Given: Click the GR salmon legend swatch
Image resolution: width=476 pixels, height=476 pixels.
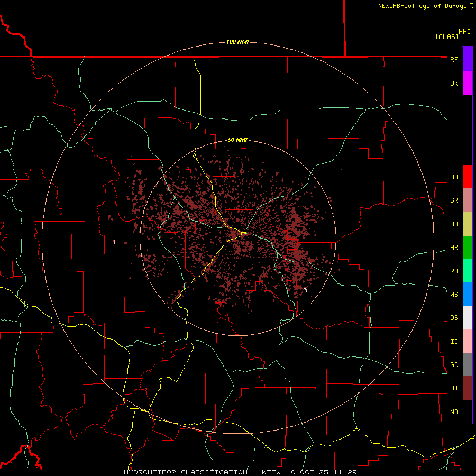Looking at the screenshot, I should coord(467,200).
